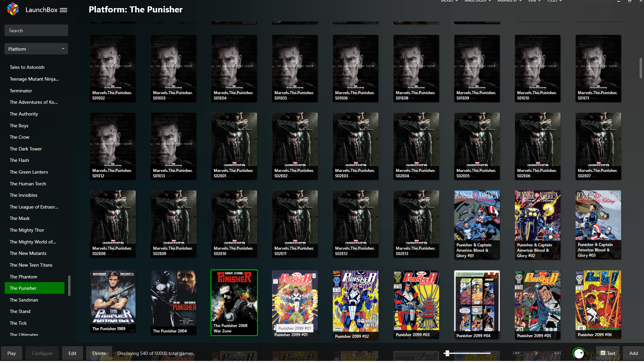644x363 pixels.
Task: Adjust the image size slider
Action: (x=467, y=353)
